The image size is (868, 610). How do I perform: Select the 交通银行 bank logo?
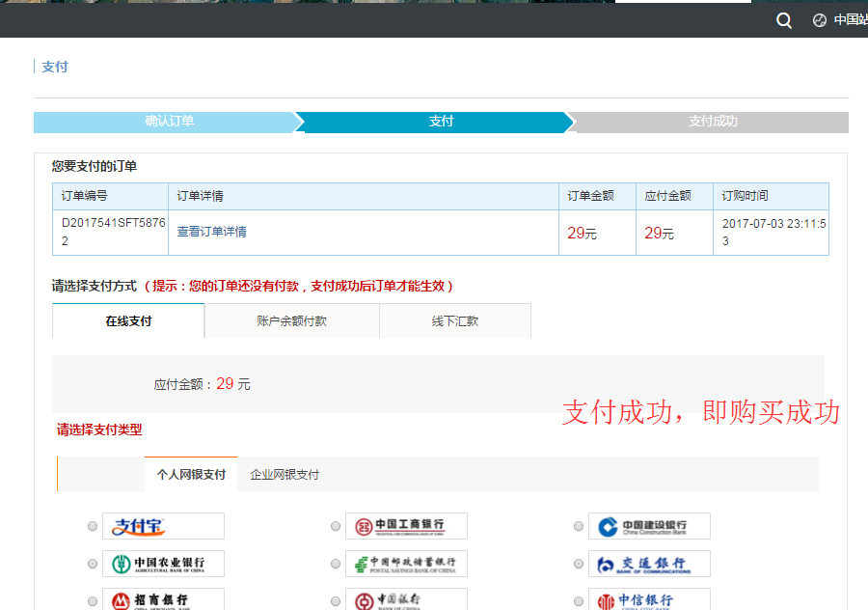click(x=648, y=563)
